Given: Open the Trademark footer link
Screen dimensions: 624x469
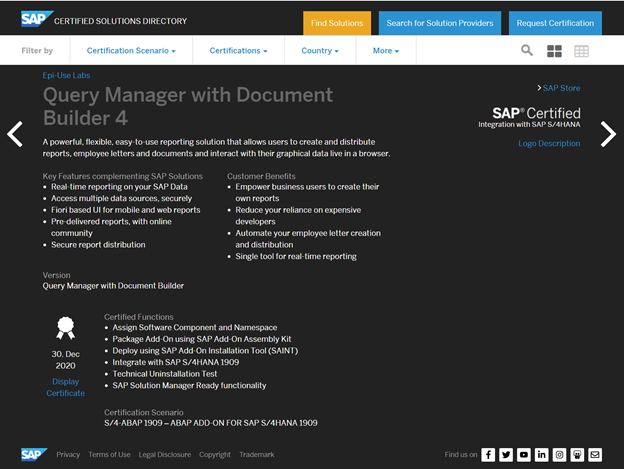Looking at the screenshot, I should coord(257,454).
